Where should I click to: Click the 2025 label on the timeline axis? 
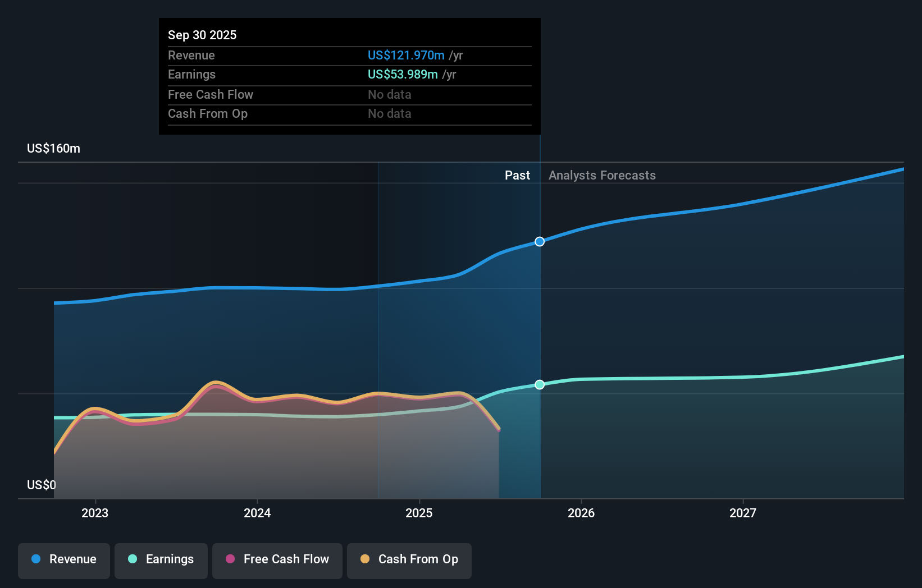tap(419, 513)
